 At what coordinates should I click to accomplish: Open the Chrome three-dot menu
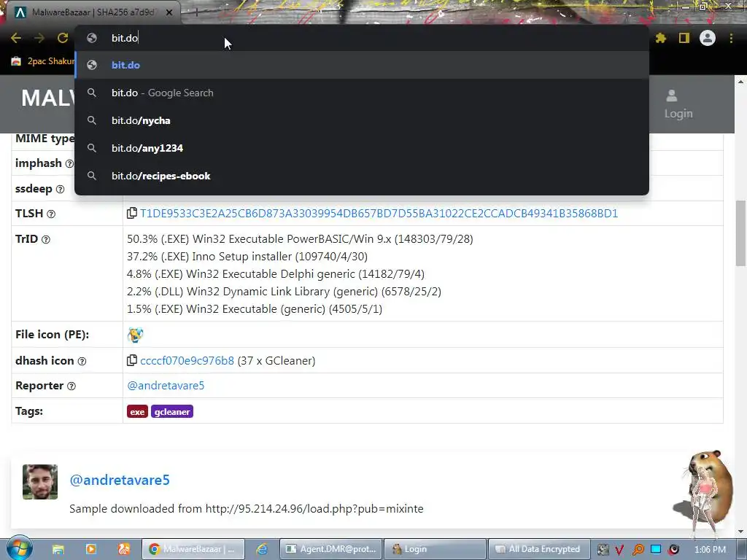pos(731,38)
